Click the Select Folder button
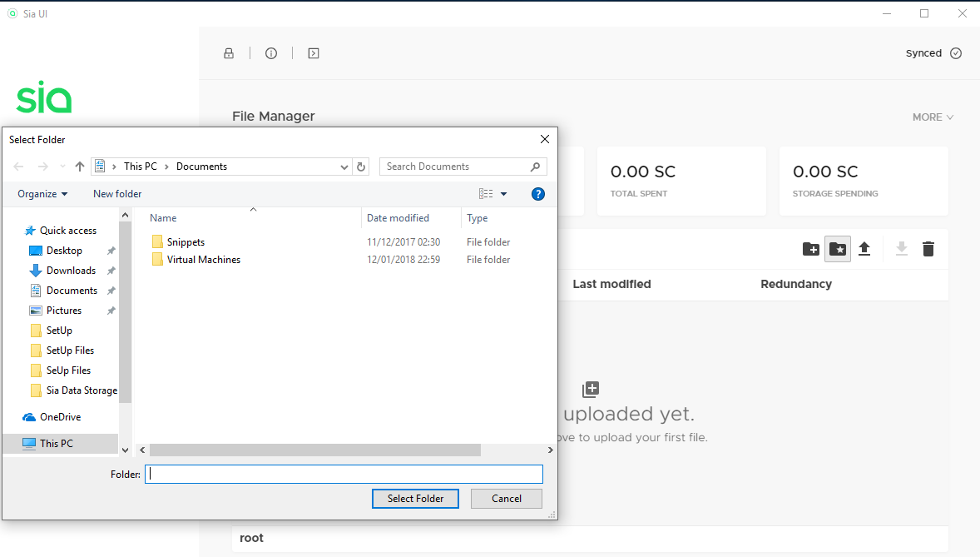This screenshot has height=557, width=980. [415, 498]
